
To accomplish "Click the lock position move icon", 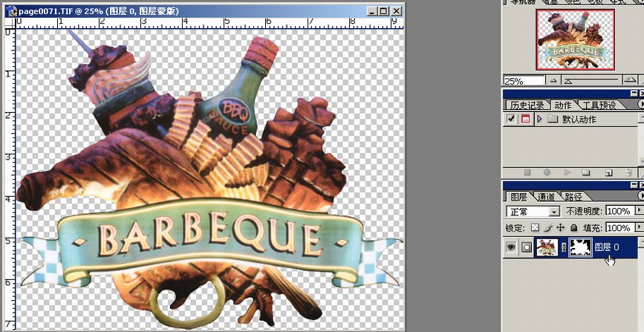I will tap(560, 228).
